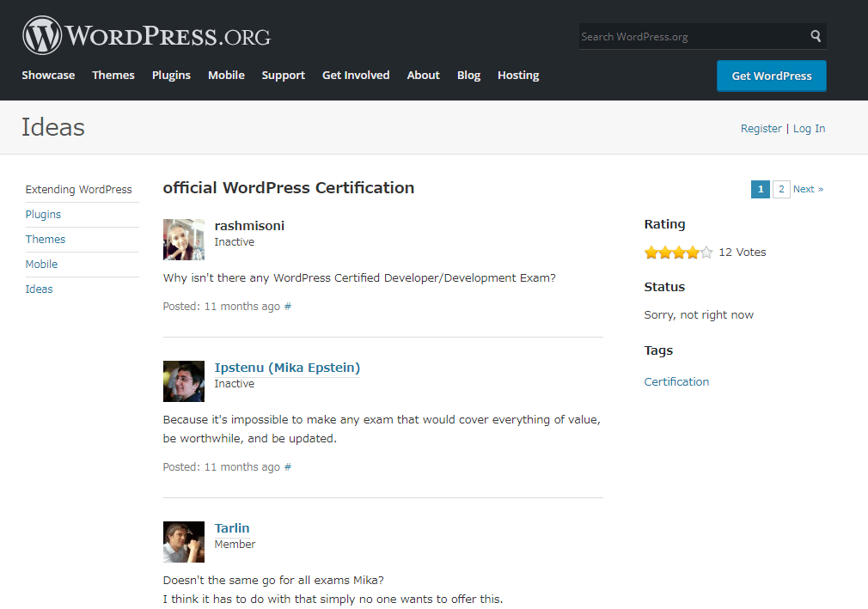The height and width of the screenshot is (609, 868).
Task: Select Extending WordPress in the sidebar
Action: tap(78, 190)
